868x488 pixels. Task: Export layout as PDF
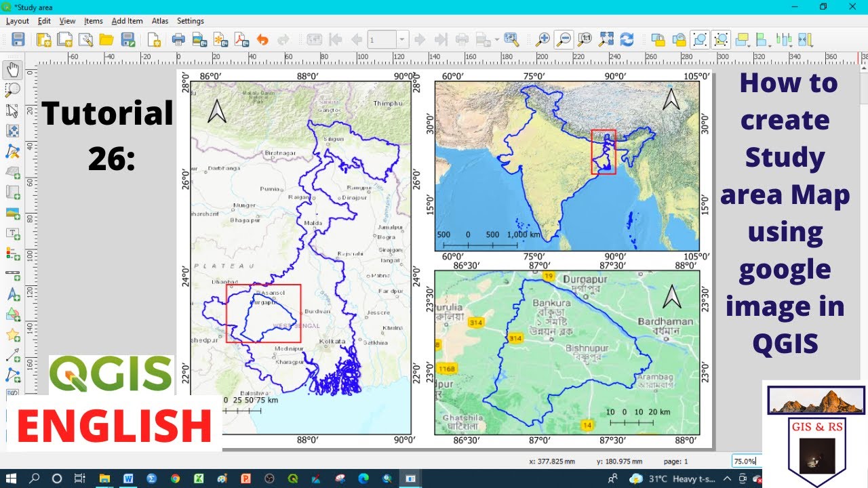pos(241,39)
